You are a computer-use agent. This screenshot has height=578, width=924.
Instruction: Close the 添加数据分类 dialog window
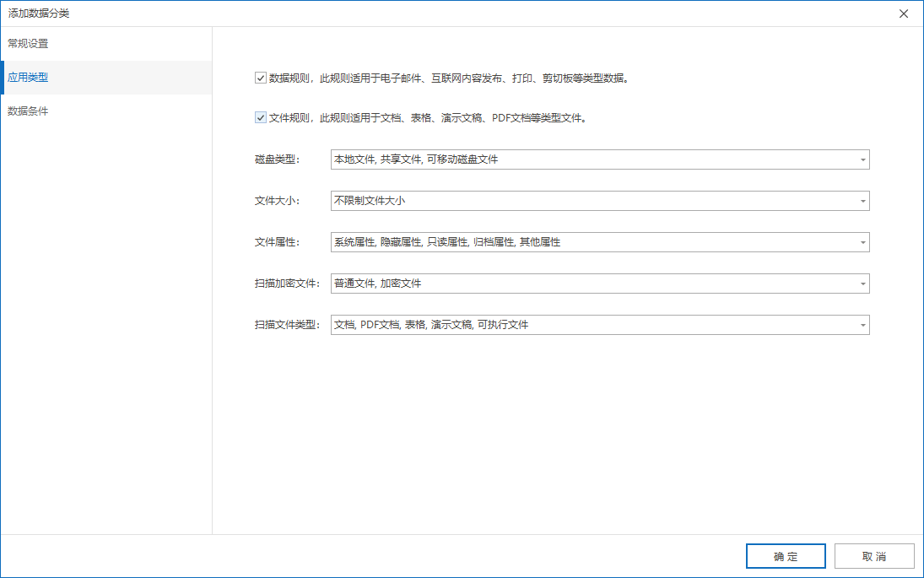point(904,14)
